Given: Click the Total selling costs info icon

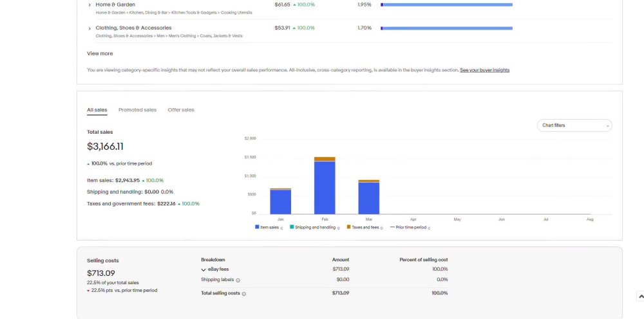Looking at the screenshot, I should coord(243,294).
